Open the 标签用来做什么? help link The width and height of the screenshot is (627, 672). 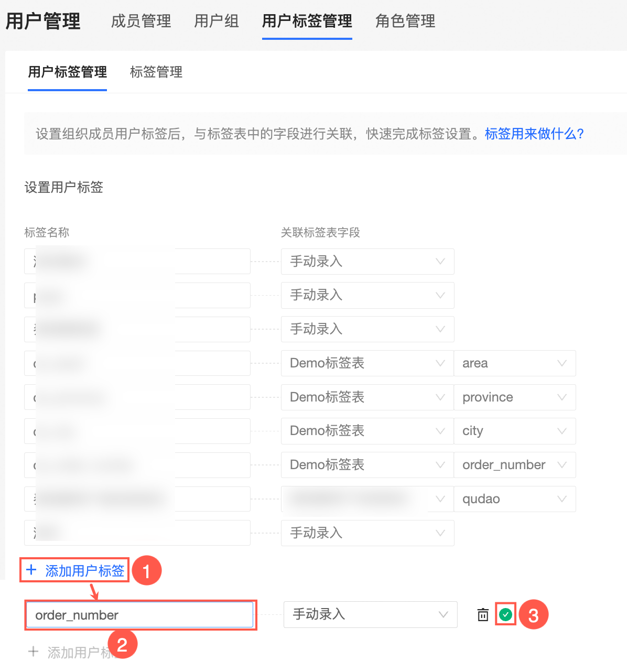(534, 134)
